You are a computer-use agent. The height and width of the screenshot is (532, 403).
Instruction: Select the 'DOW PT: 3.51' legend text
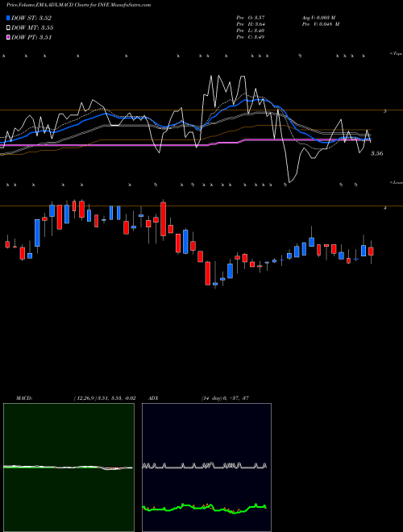point(31,37)
